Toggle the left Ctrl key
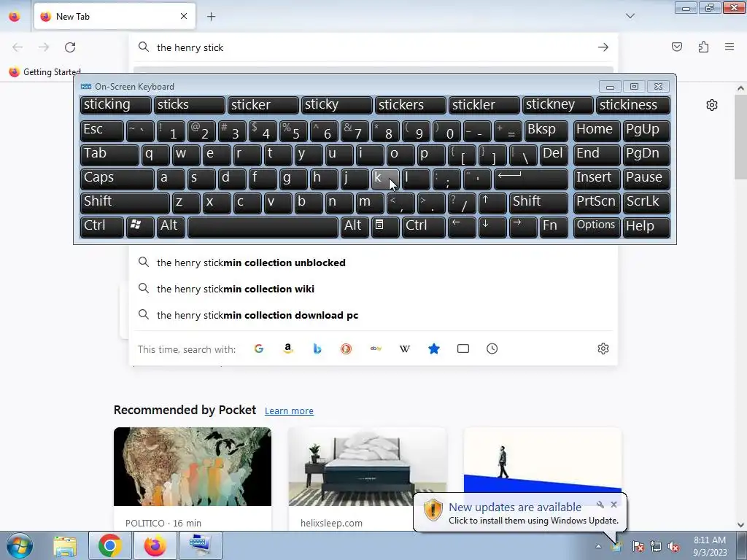Screen dimensions: 747x560 point(101,227)
